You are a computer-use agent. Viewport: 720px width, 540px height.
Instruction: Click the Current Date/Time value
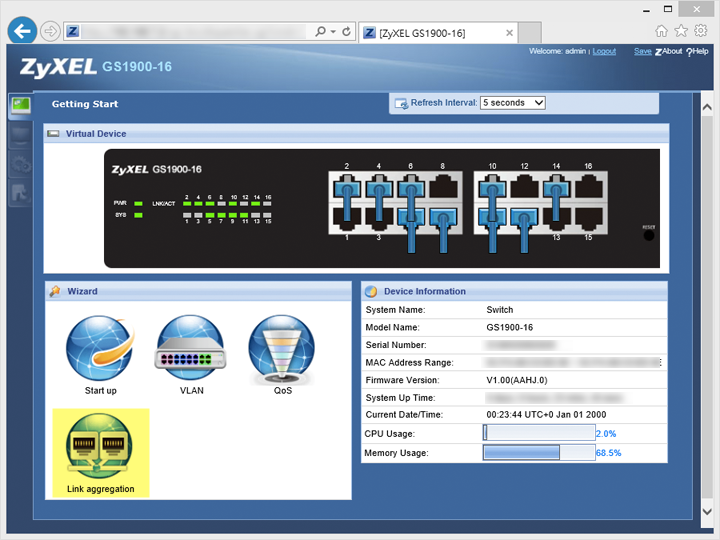point(546,415)
